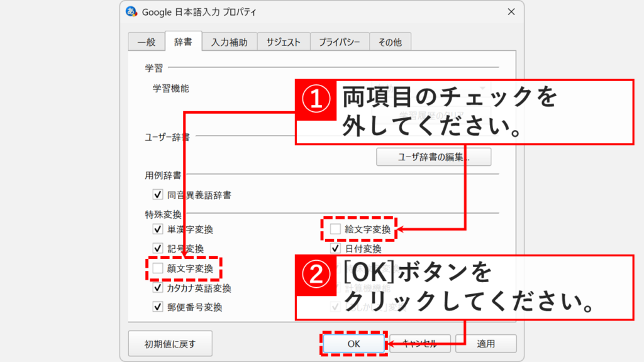Toggle the 記号変換 checkbox
The width and height of the screenshot is (644, 362).
[158, 248]
